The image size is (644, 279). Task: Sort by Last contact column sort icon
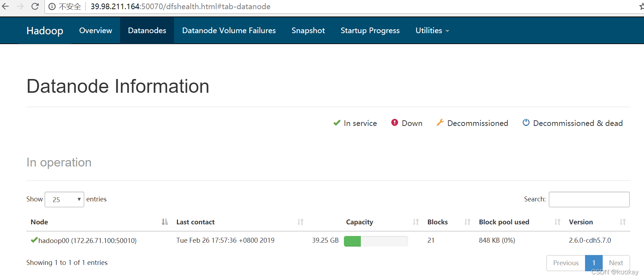[300, 222]
